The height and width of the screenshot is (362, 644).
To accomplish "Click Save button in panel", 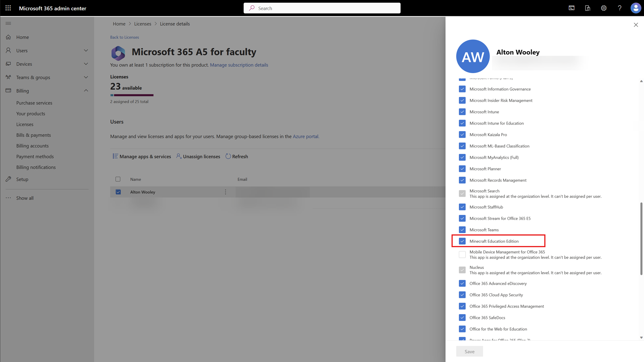I will pos(469,351).
